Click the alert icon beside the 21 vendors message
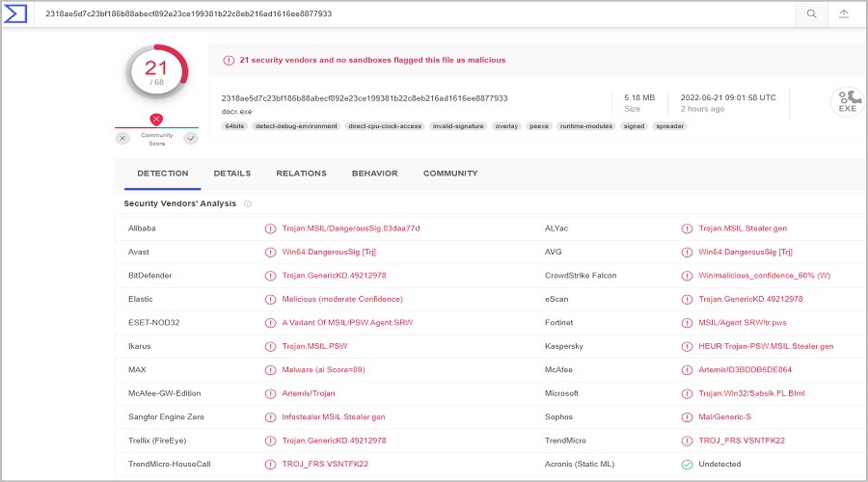 click(x=229, y=61)
